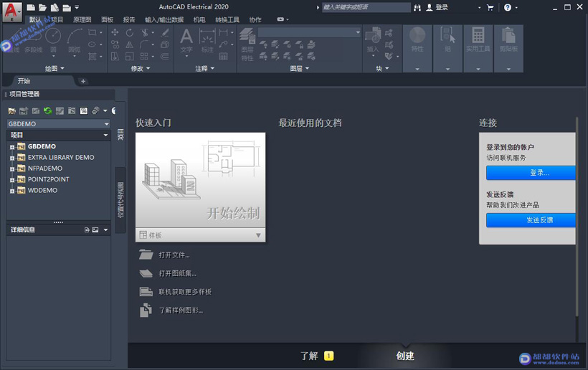This screenshot has height=370, width=588.
Task: Open the 详细信息 panel dropdown arrow
Action: (x=105, y=229)
